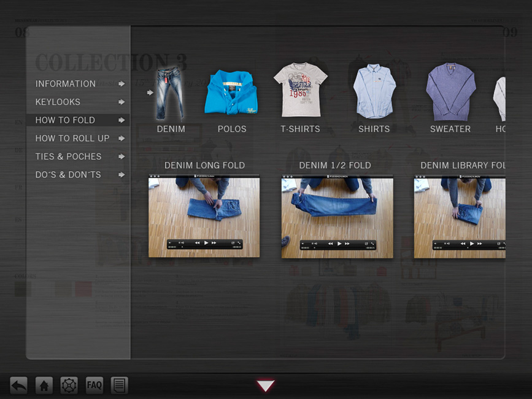This screenshot has height=399, width=532.
Task: Expand the Keylooks menu arrow
Action: [122, 102]
